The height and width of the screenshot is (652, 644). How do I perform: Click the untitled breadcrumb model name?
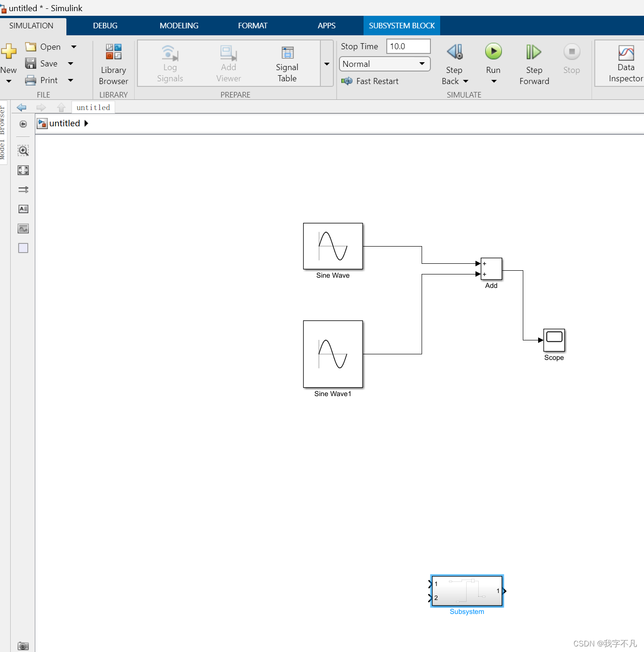tap(65, 124)
